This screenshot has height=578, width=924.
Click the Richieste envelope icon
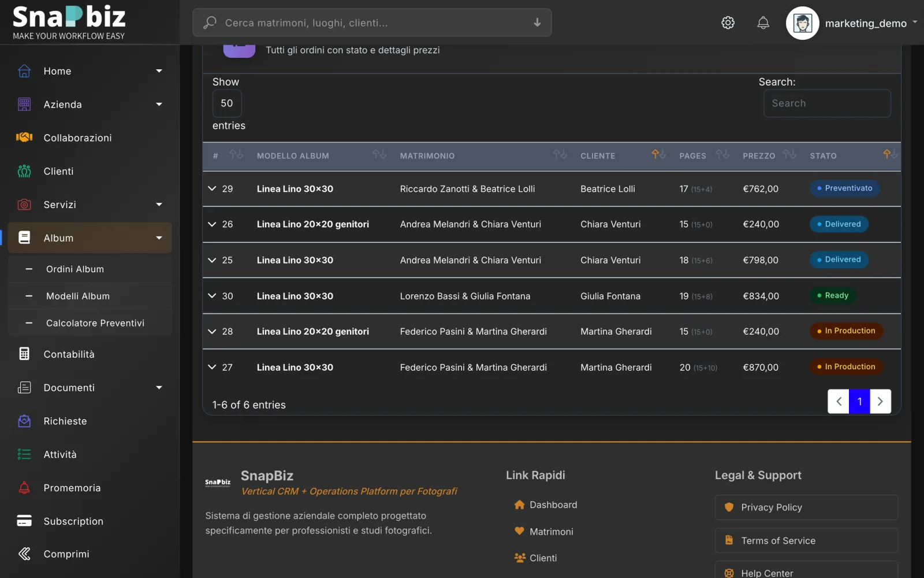pos(24,421)
